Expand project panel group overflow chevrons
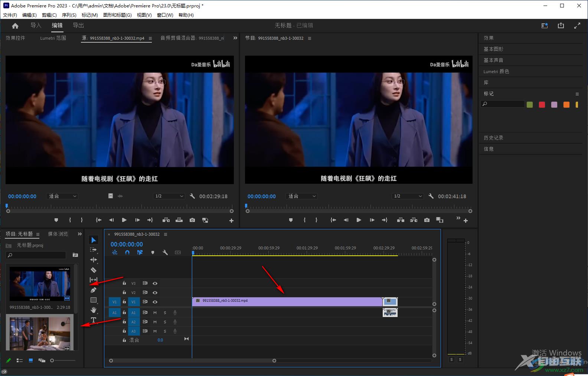This screenshot has height=376, width=588. coord(80,234)
